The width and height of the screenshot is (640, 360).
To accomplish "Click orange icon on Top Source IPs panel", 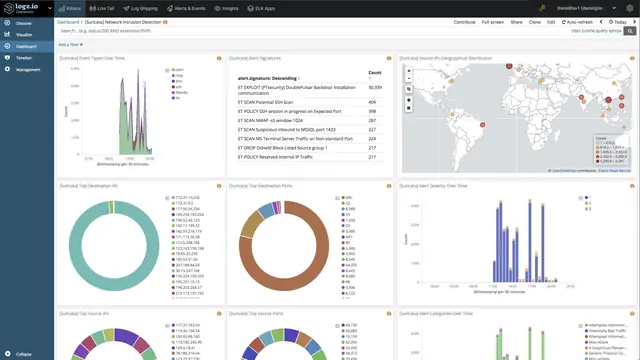I will pyautogui.click(x=219, y=314).
